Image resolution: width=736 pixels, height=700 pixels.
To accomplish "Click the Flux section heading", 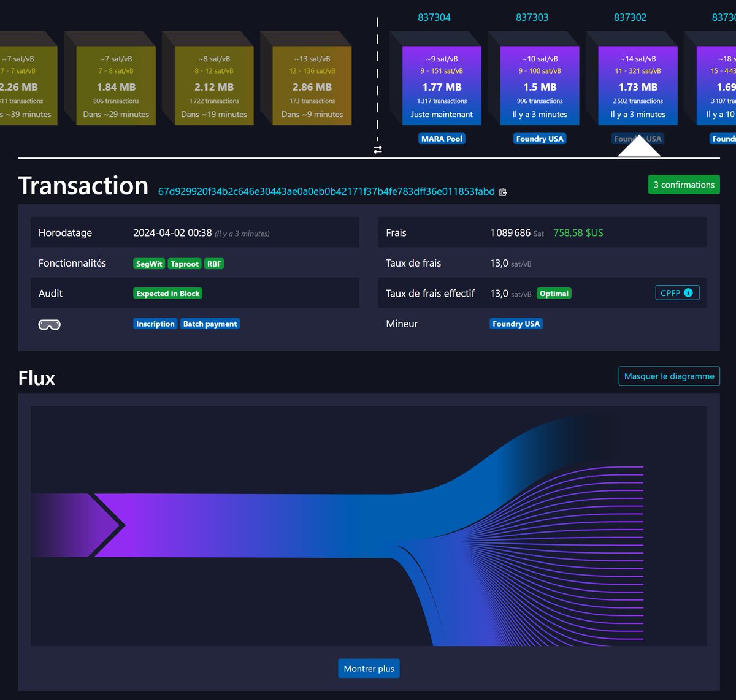I will [x=37, y=378].
